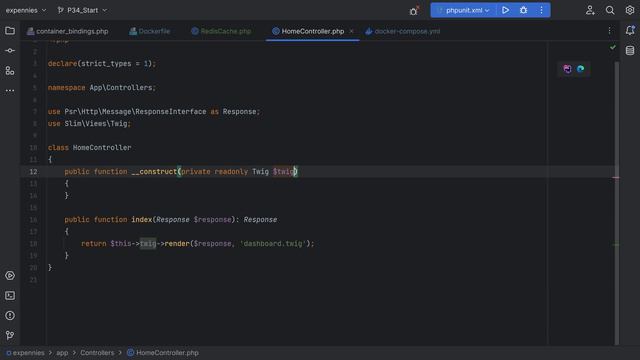Open Search Everywhere magnifier
640x360 pixels.
tap(610, 10)
